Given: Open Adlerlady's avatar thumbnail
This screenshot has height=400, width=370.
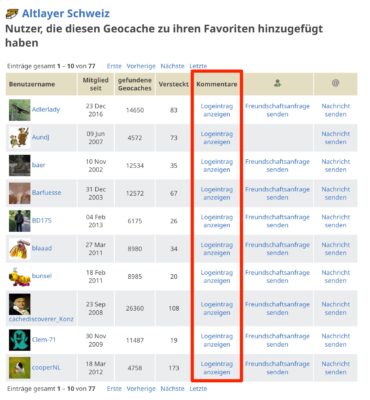Looking at the screenshot, I should 20,110.
